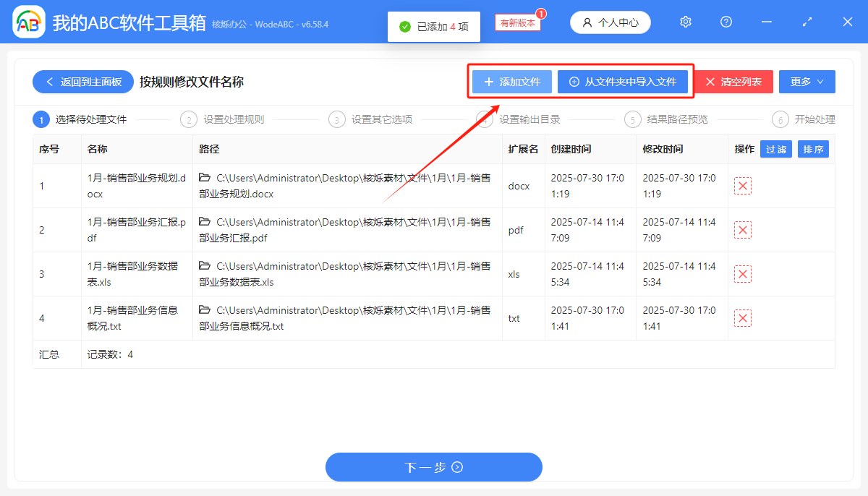The width and height of the screenshot is (868, 496).
Task: Expand the 更多 dropdown menu
Action: pyautogui.click(x=807, y=81)
